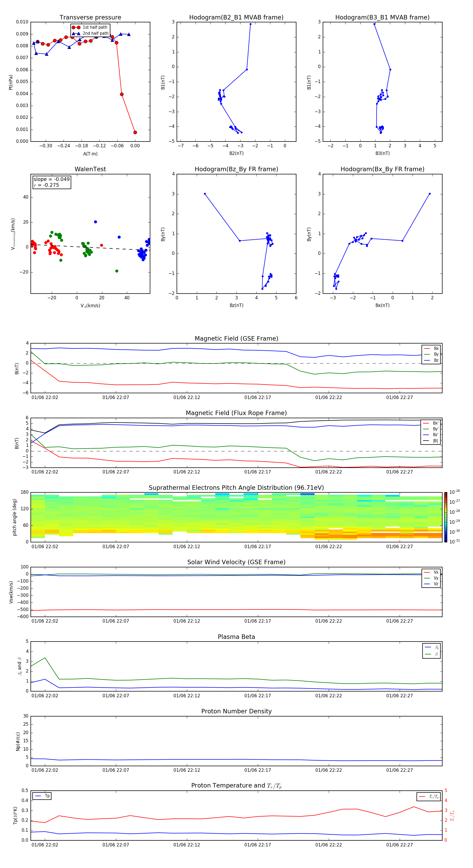This screenshot has height=868, width=473.
Task: Click the βp entry in Plasma Beta legend
Action: tap(431, 647)
